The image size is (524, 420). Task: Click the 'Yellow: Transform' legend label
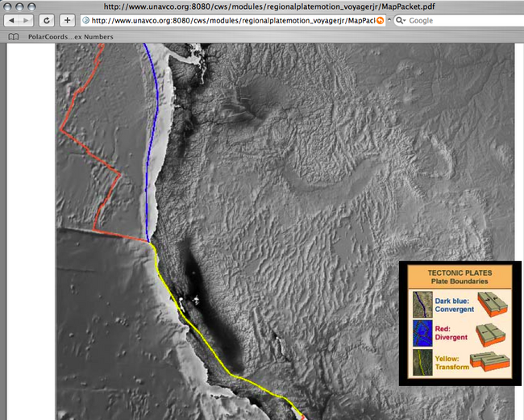[453, 362]
